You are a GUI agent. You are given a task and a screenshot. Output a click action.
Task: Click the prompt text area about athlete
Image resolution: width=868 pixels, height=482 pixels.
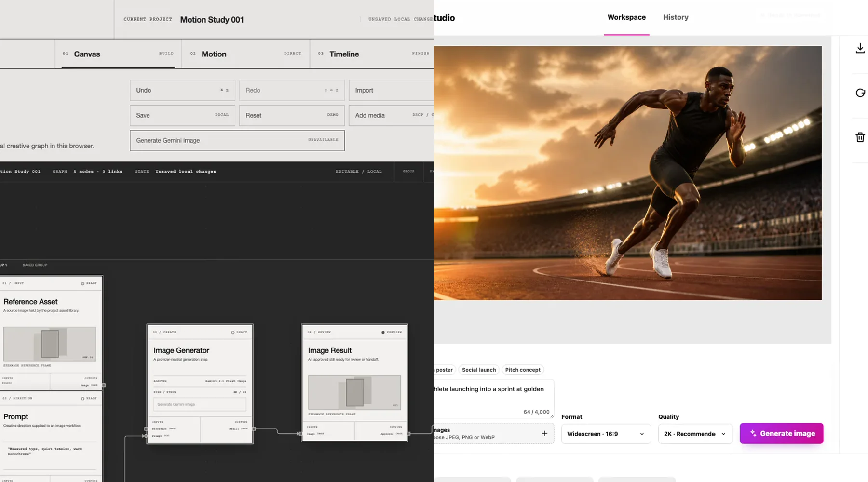(494, 399)
